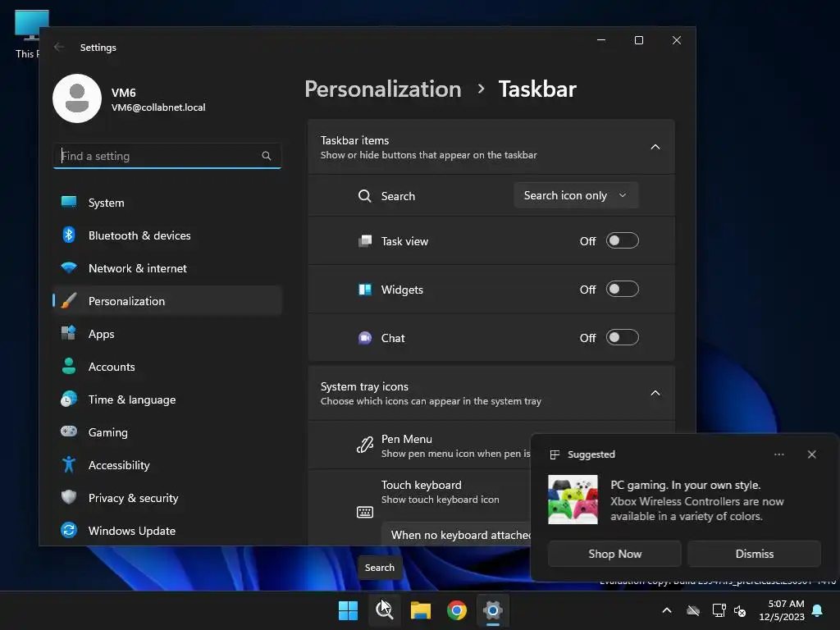Open Bluetooth & devices settings
This screenshot has height=630, width=840.
167,235
